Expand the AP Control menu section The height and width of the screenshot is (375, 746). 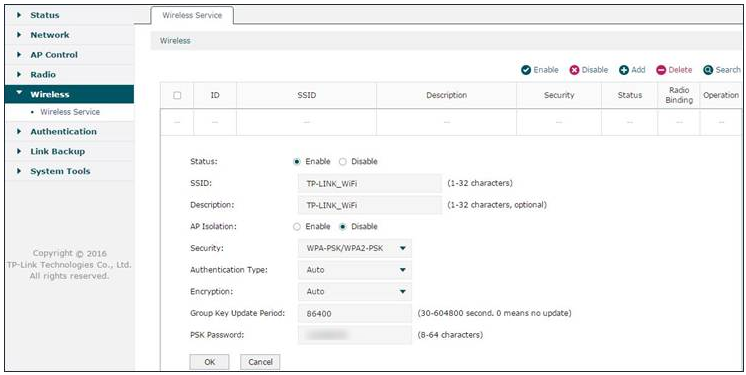(x=69, y=55)
